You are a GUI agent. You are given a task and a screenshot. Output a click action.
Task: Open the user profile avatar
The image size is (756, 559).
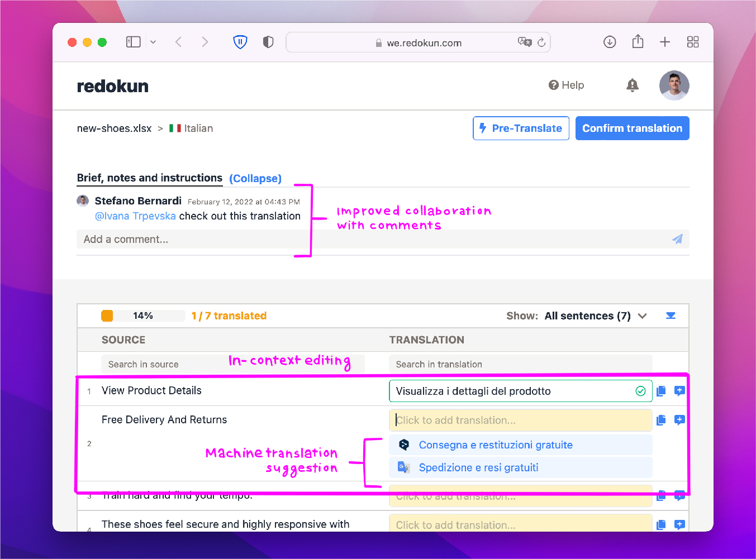pos(674,85)
